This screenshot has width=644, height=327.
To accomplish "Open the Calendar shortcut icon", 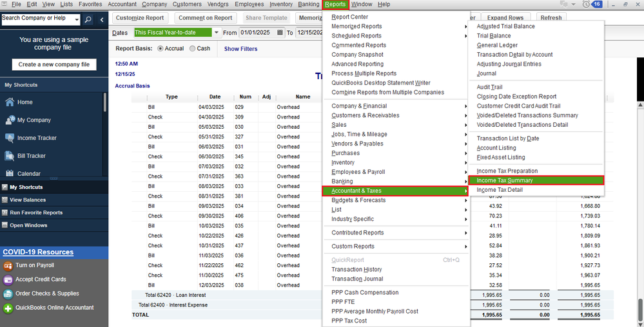I will (x=10, y=173).
